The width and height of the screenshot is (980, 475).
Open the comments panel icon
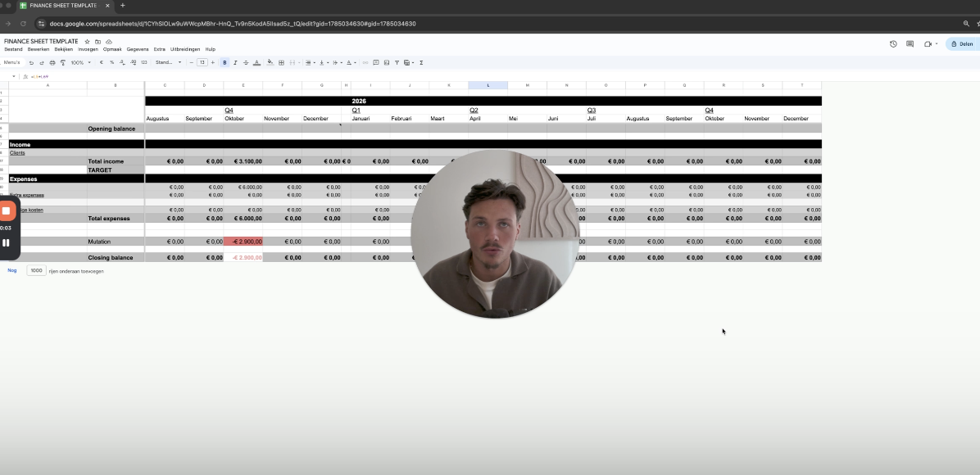910,43
